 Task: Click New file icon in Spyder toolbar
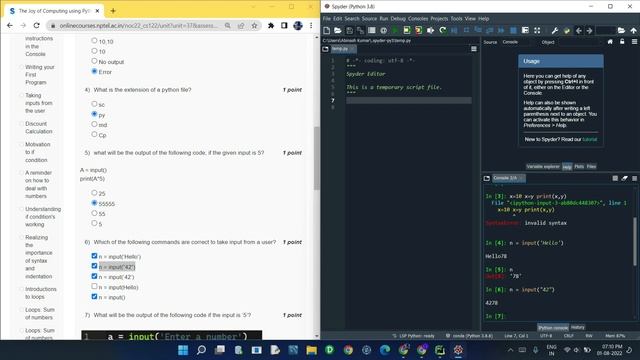(x=327, y=31)
